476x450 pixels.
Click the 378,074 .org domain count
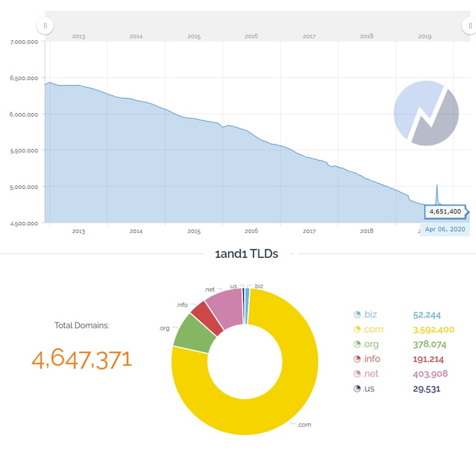coord(430,345)
